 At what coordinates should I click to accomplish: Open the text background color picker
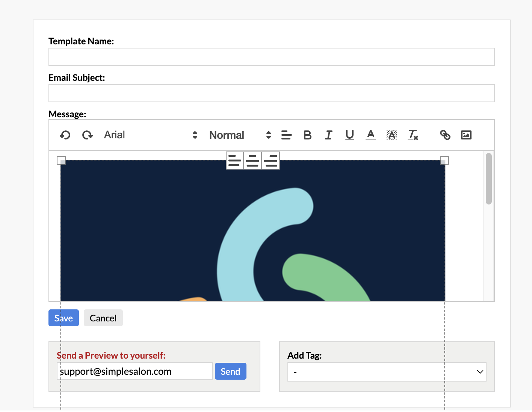392,135
